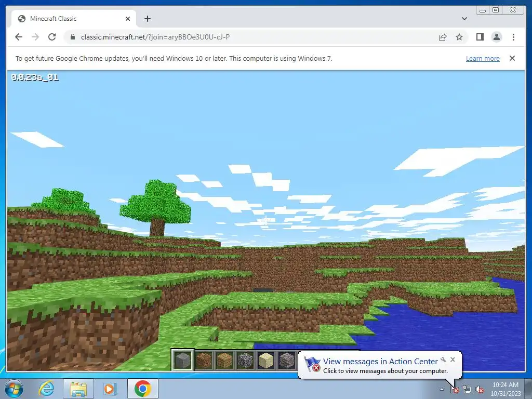Click the Chrome taskbar button
The image size is (532, 399).
pos(142,389)
